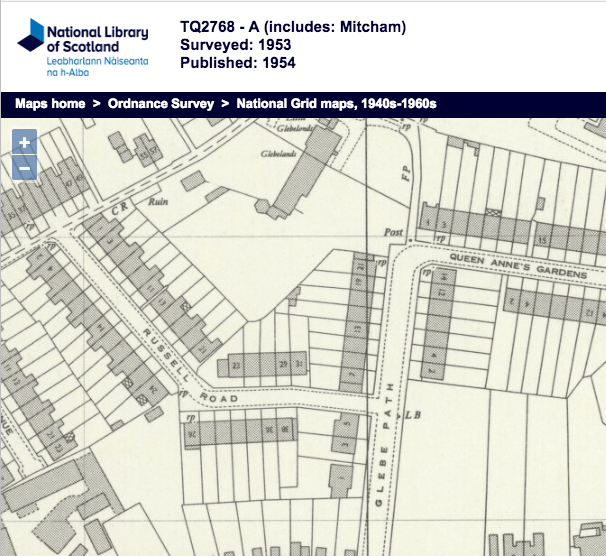This screenshot has width=606, height=556.
Task: Click house number 15 on Queen Anne's Gardens
Action: click(541, 240)
